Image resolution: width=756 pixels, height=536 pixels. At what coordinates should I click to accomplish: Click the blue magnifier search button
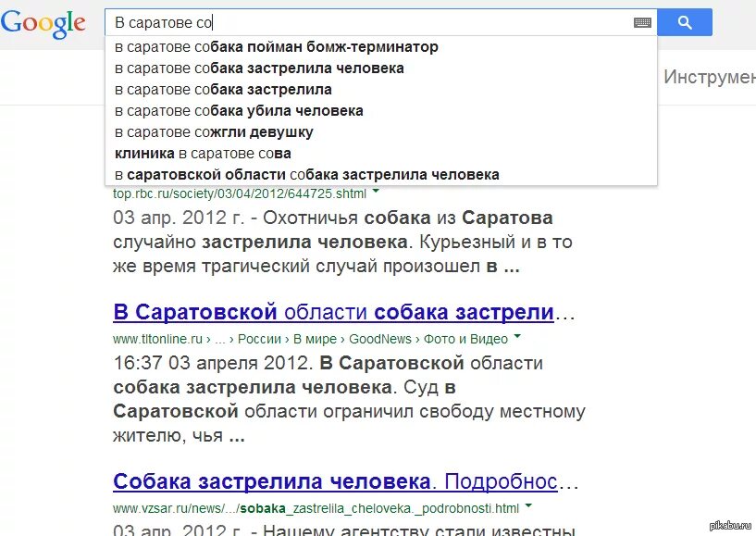pyautogui.click(x=685, y=22)
